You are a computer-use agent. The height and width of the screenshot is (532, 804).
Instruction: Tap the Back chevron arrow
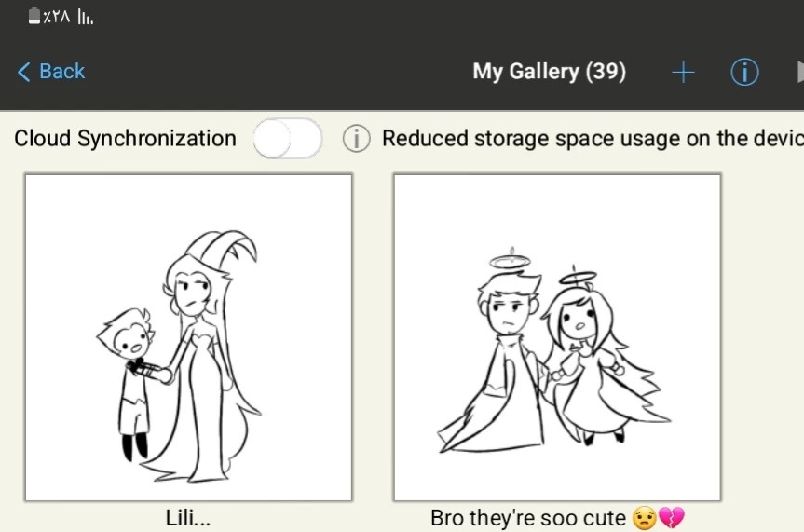pyautogui.click(x=24, y=72)
